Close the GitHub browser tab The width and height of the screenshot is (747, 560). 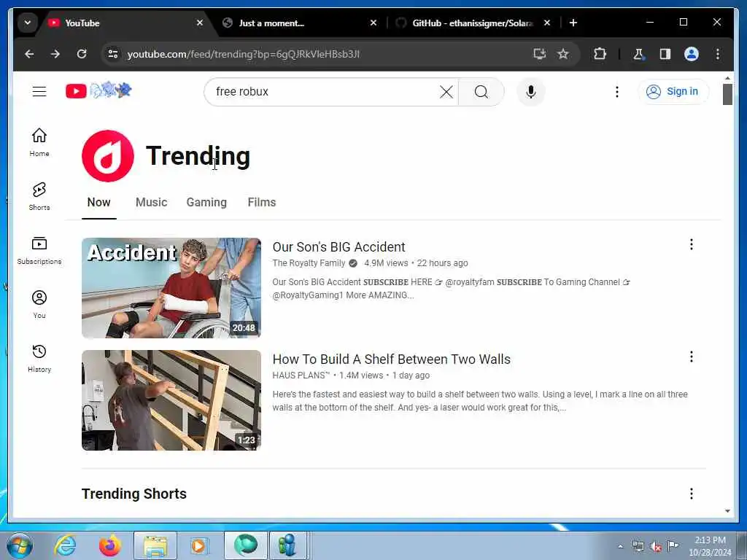click(547, 23)
